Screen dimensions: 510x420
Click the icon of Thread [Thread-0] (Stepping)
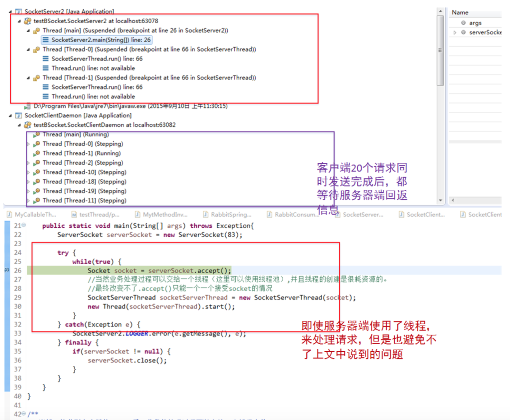coord(37,144)
